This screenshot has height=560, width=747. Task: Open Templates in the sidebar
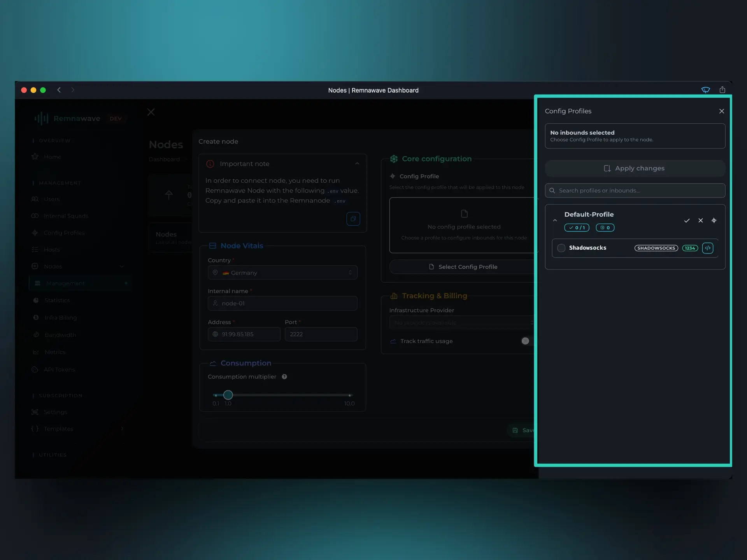pyautogui.click(x=58, y=429)
